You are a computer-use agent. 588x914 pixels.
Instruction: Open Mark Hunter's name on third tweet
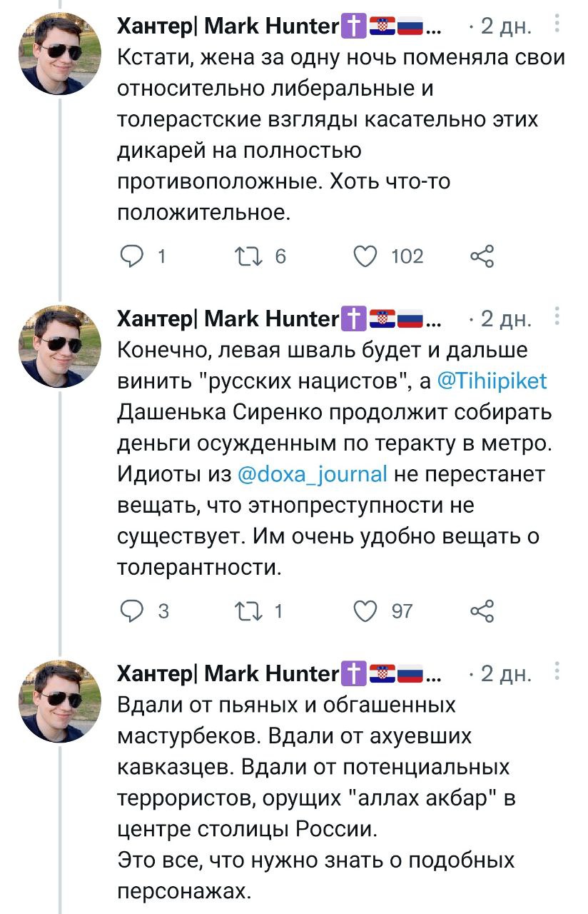(227, 673)
